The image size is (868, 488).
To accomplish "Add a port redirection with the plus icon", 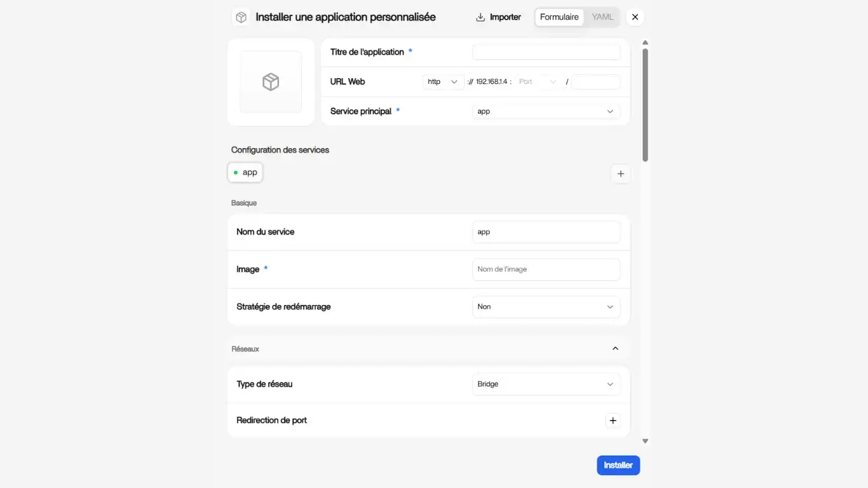I will (x=613, y=421).
